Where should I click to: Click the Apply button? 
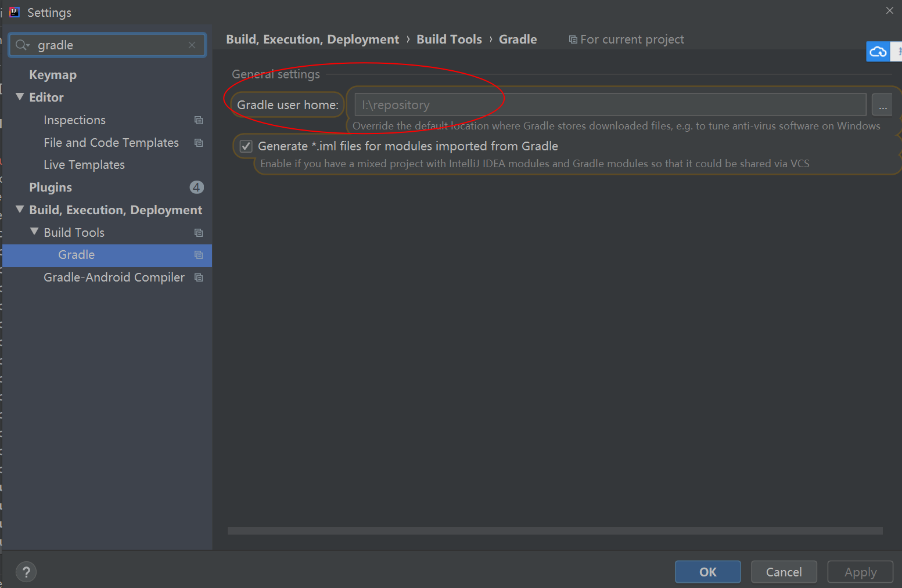point(860,572)
